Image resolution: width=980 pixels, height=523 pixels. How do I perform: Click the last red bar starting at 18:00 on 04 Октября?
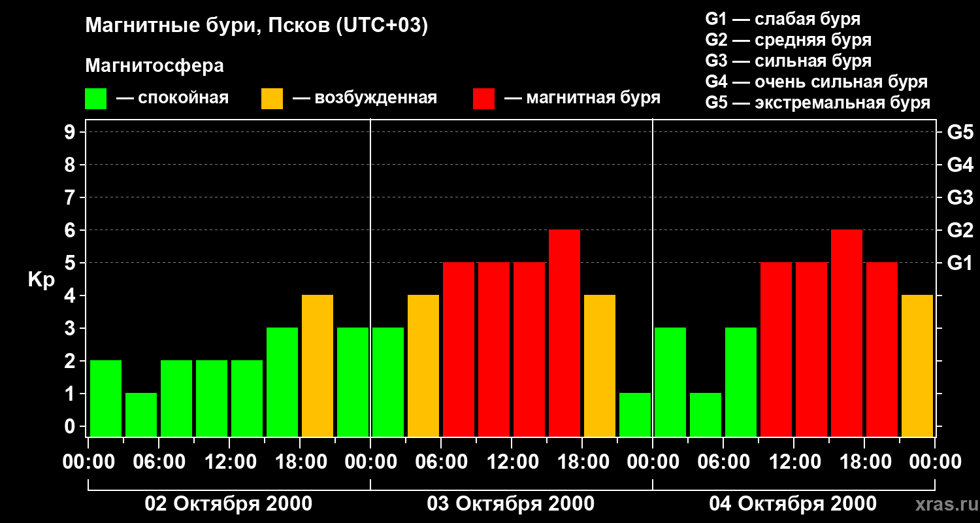[x=882, y=349]
